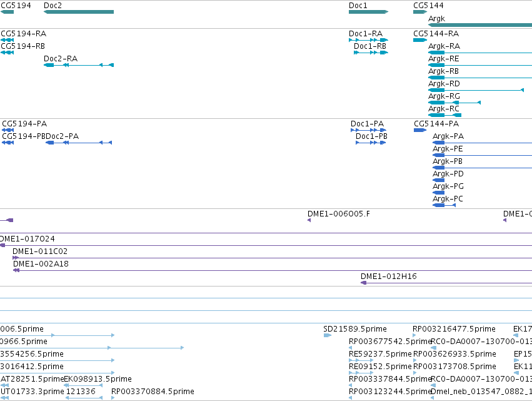This screenshot has height=401, width=532.
Task: Select the Doc1-PA protein label
Action: (367, 124)
